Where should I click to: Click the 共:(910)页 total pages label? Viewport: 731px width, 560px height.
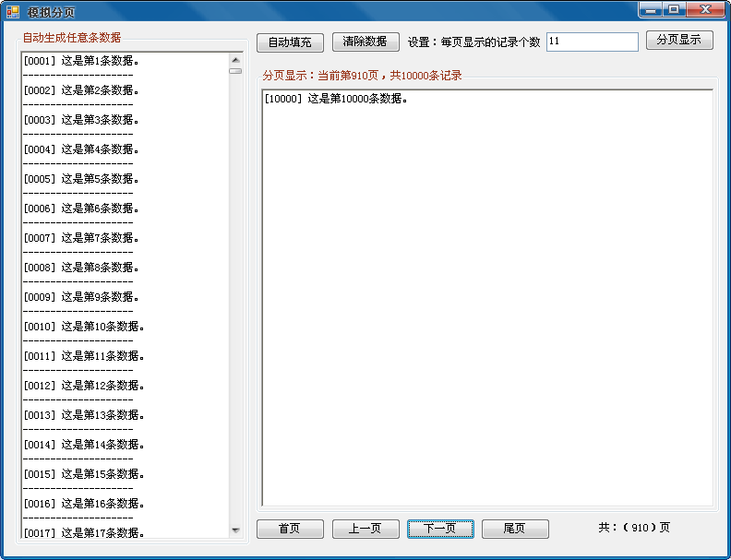634,528
